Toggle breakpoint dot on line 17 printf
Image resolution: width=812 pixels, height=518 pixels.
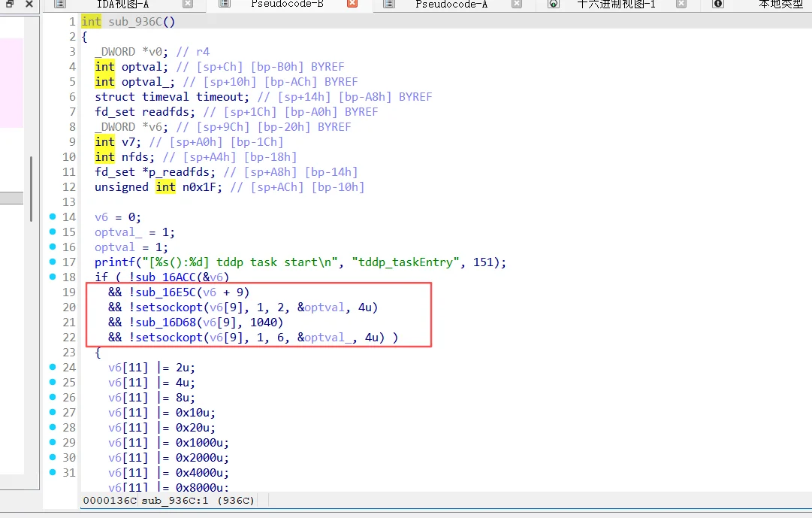pos(53,262)
